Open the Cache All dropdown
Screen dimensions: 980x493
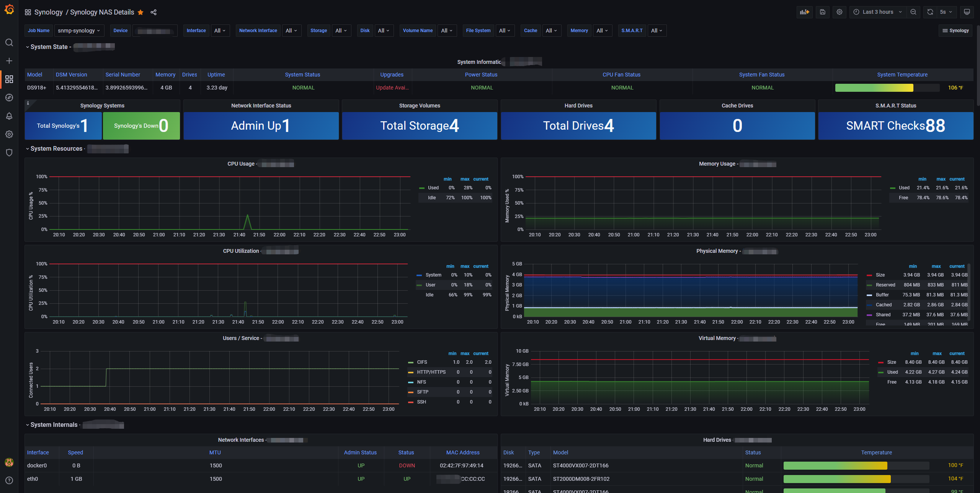[x=552, y=31]
